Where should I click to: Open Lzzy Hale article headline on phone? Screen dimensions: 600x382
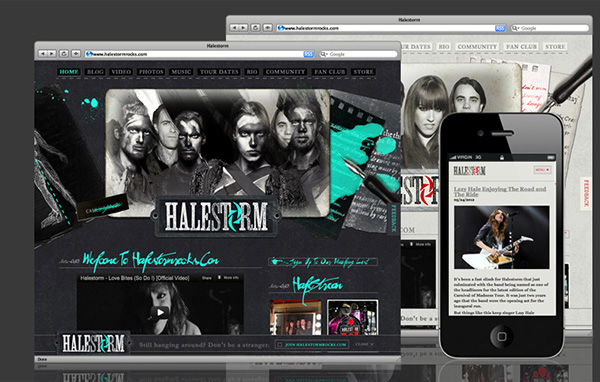click(x=500, y=191)
